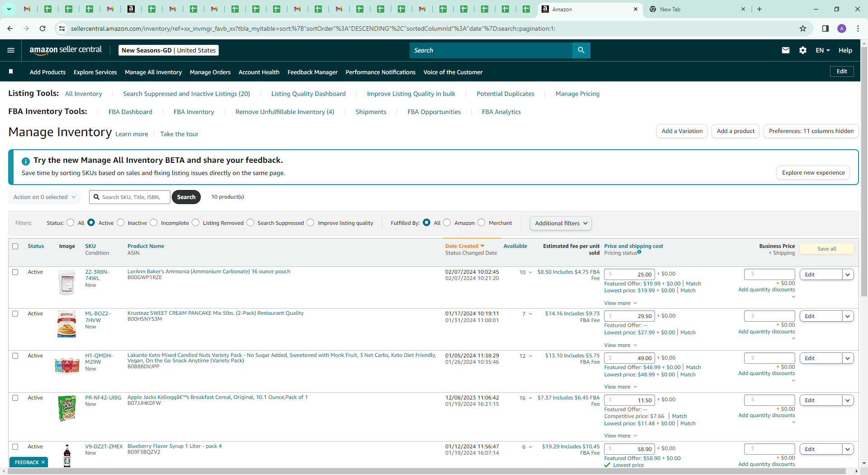The width and height of the screenshot is (868, 475).
Task: Toggle the select-all checkbox in table header
Action: click(15, 247)
